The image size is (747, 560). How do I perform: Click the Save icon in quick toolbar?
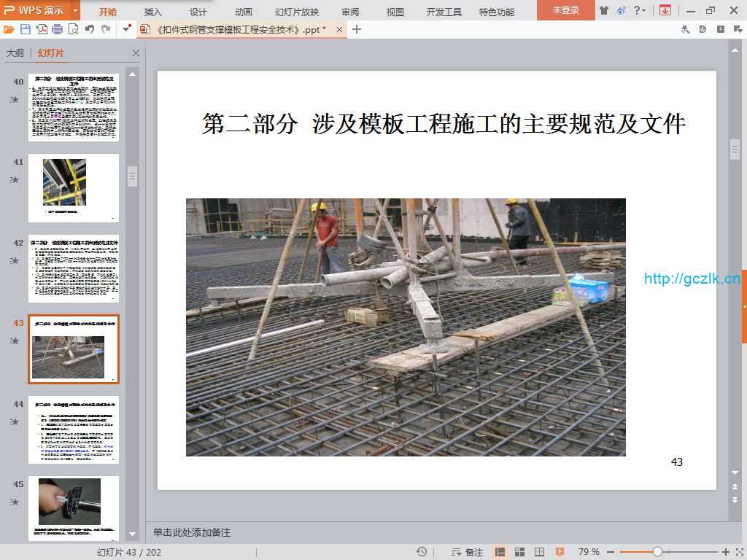[x=26, y=29]
